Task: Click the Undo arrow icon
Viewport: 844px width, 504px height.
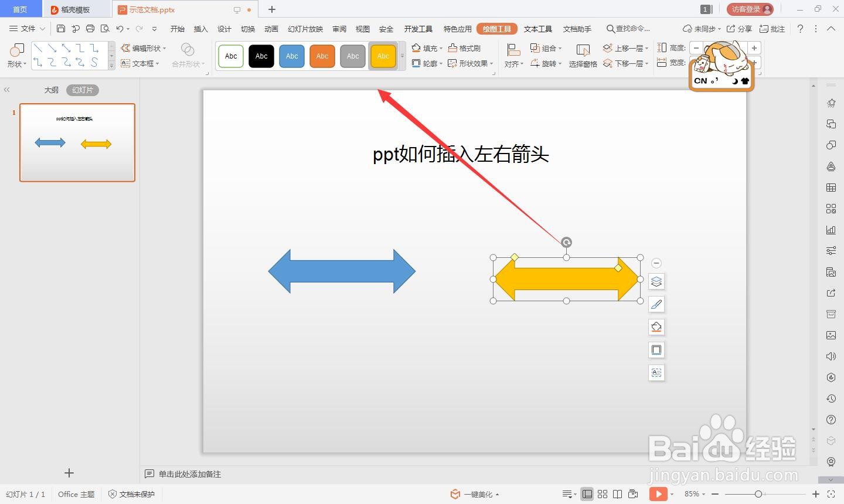Action: click(x=120, y=28)
